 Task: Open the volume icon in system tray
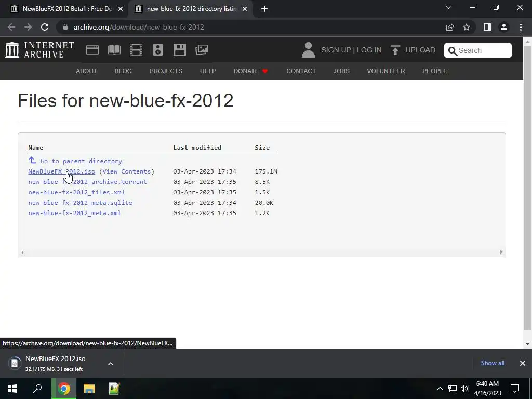(464, 389)
